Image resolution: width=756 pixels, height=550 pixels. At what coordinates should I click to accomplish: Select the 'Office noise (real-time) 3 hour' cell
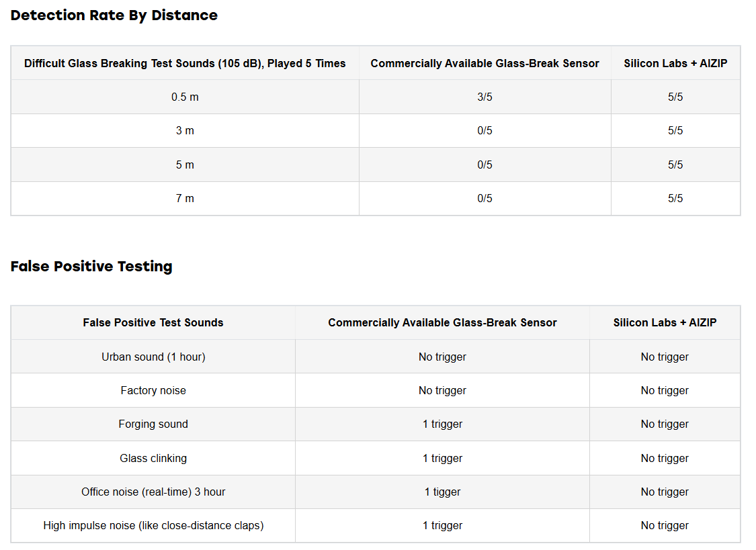(x=153, y=492)
